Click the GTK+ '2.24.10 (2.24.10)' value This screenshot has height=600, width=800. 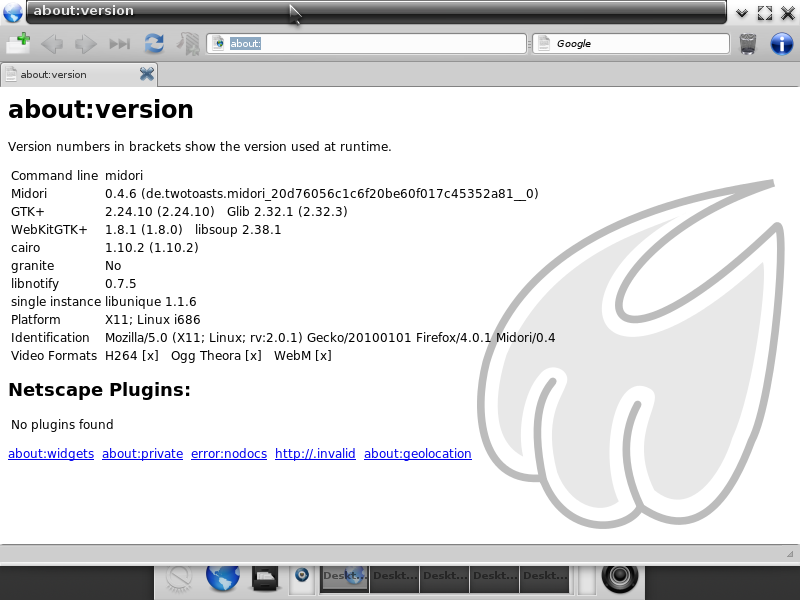(x=160, y=212)
